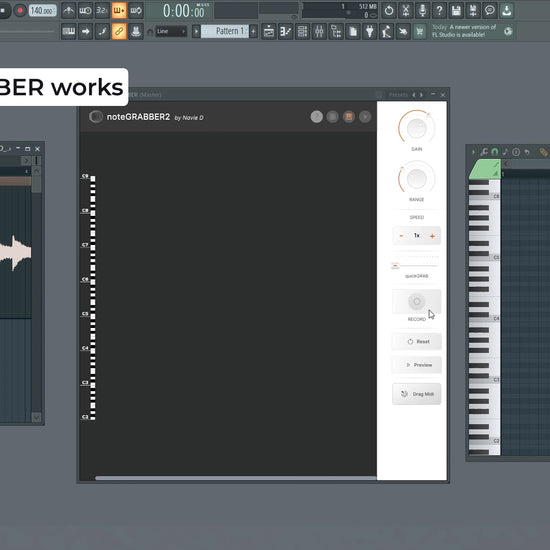550x550 pixels.
Task: Add new pattern with plus button
Action: pos(253,31)
